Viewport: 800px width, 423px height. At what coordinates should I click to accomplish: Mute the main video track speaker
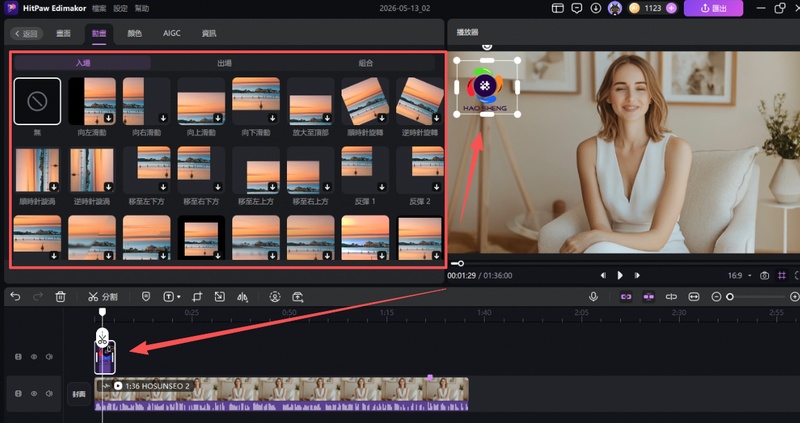[49, 393]
